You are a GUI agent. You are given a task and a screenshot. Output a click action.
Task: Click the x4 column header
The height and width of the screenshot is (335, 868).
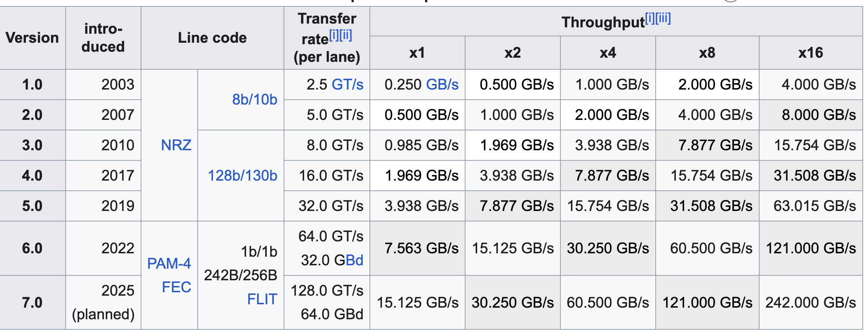tap(608, 53)
